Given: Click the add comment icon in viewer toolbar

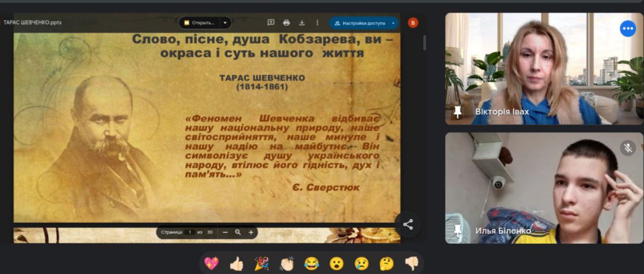Looking at the screenshot, I should 271,23.
